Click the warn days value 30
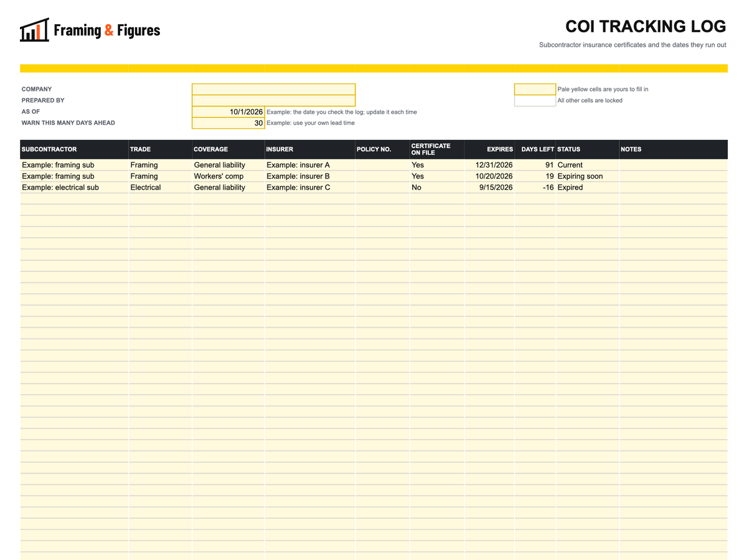This screenshot has height=560, width=747. coord(228,123)
